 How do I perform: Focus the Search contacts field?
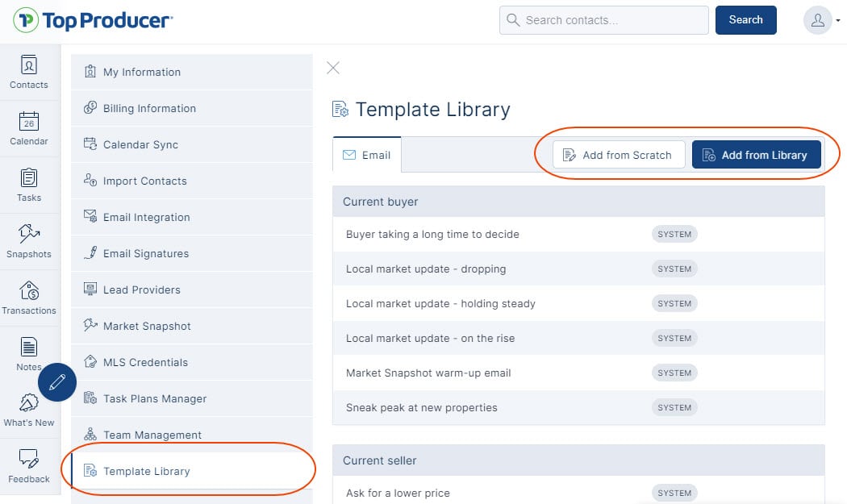click(x=604, y=20)
